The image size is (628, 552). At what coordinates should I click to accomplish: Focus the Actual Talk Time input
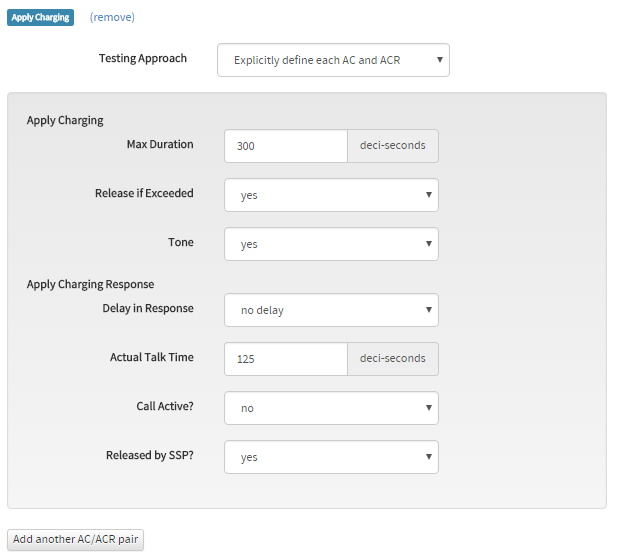click(x=286, y=359)
